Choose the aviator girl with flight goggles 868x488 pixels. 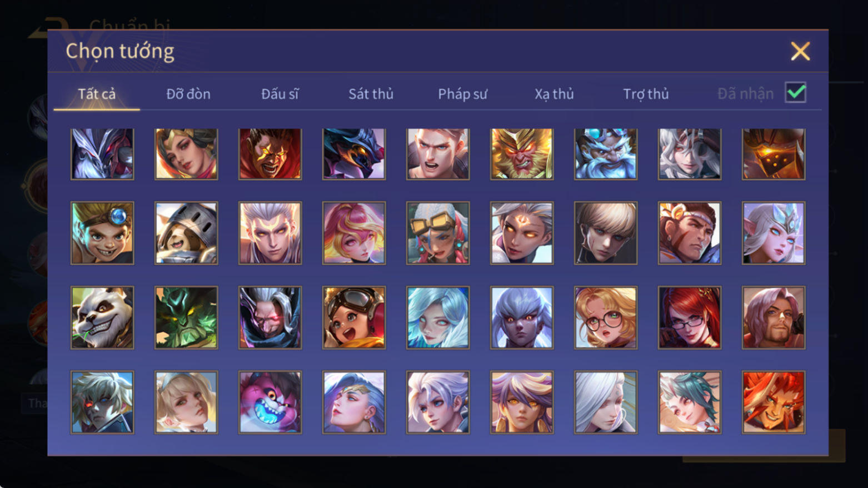[x=354, y=317]
